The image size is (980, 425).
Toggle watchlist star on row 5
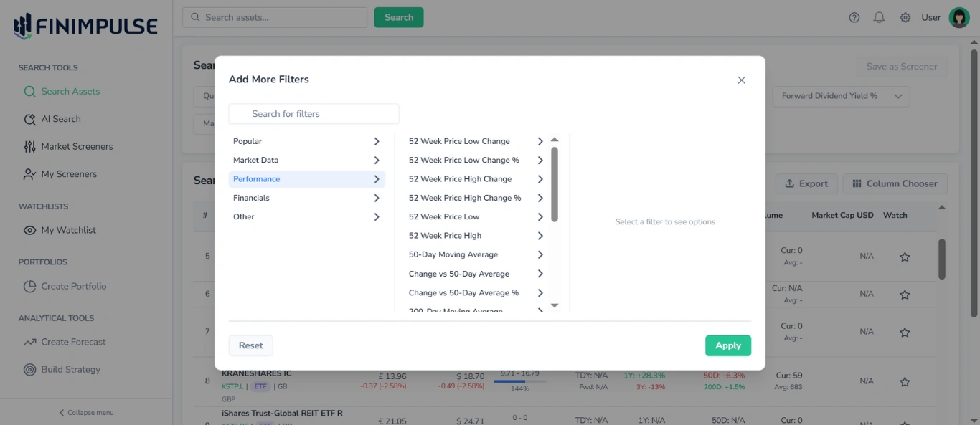pyautogui.click(x=905, y=257)
